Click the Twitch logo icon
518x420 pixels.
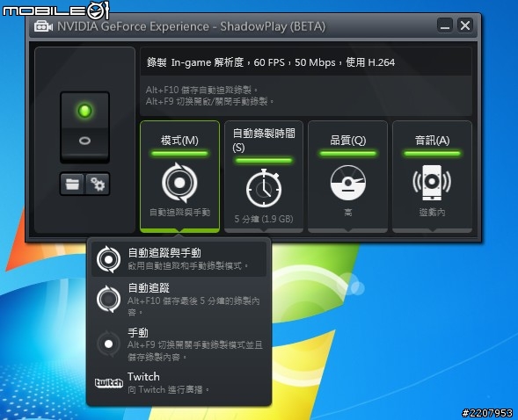tap(109, 383)
